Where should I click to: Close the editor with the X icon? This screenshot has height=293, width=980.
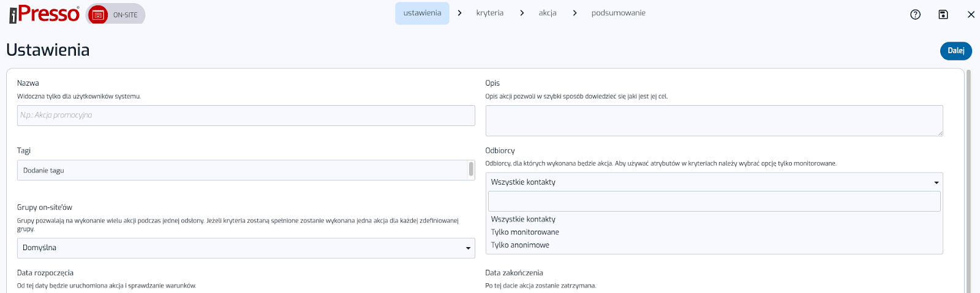[x=971, y=15]
